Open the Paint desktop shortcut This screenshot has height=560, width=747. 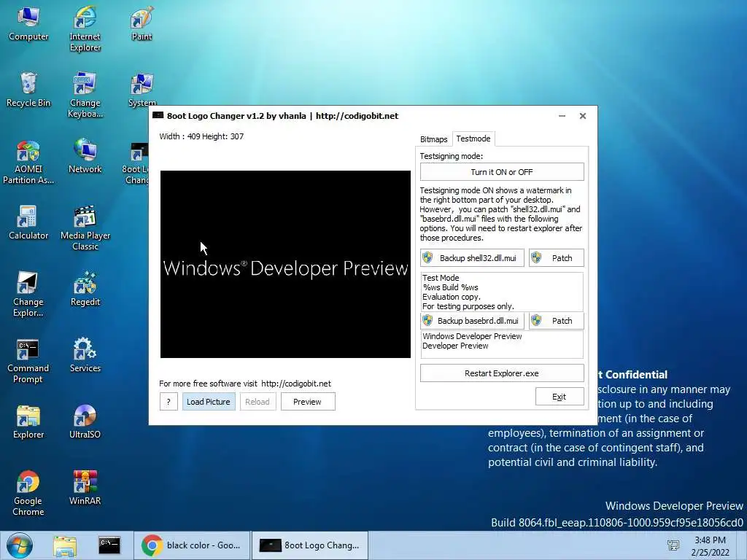click(142, 24)
